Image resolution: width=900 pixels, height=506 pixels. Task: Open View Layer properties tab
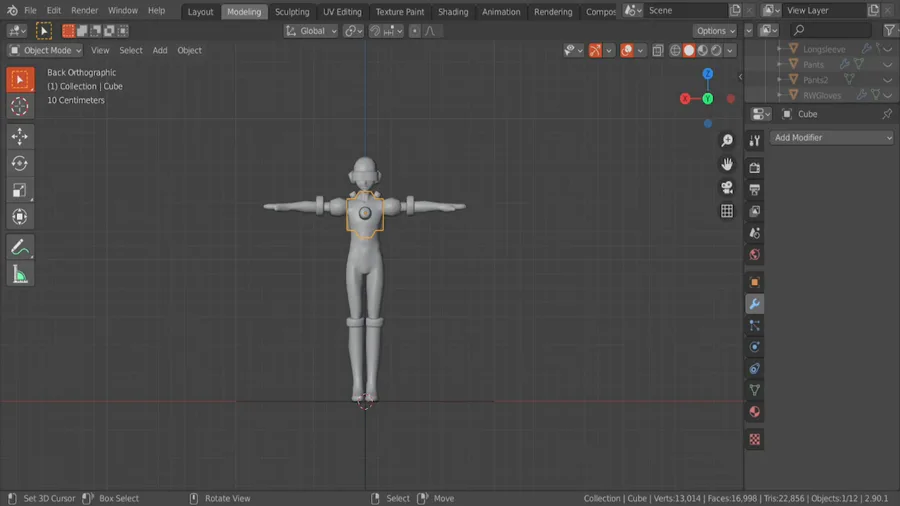click(x=755, y=211)
